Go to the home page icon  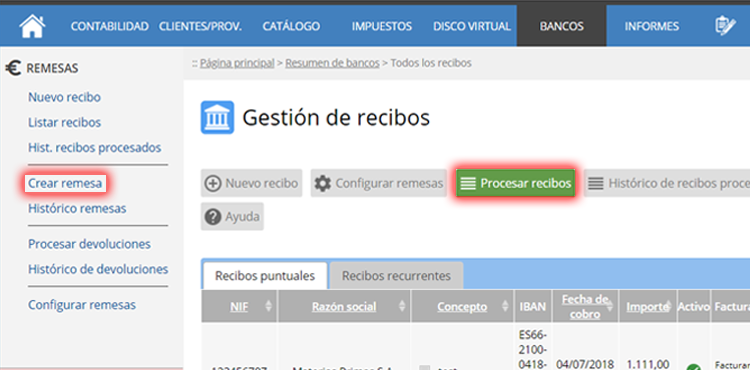pos(32,26)
